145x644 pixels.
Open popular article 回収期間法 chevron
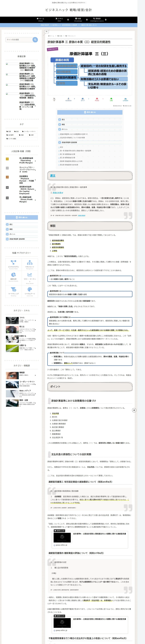pos(35,180)
